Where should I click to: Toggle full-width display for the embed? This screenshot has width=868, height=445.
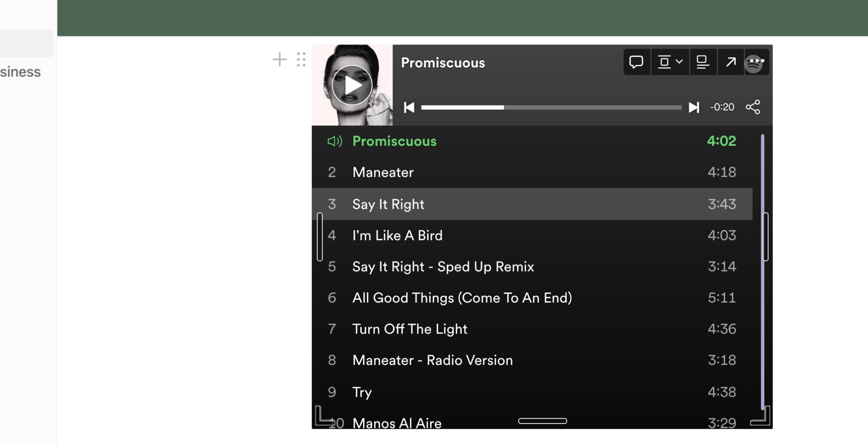pos(703,62)
